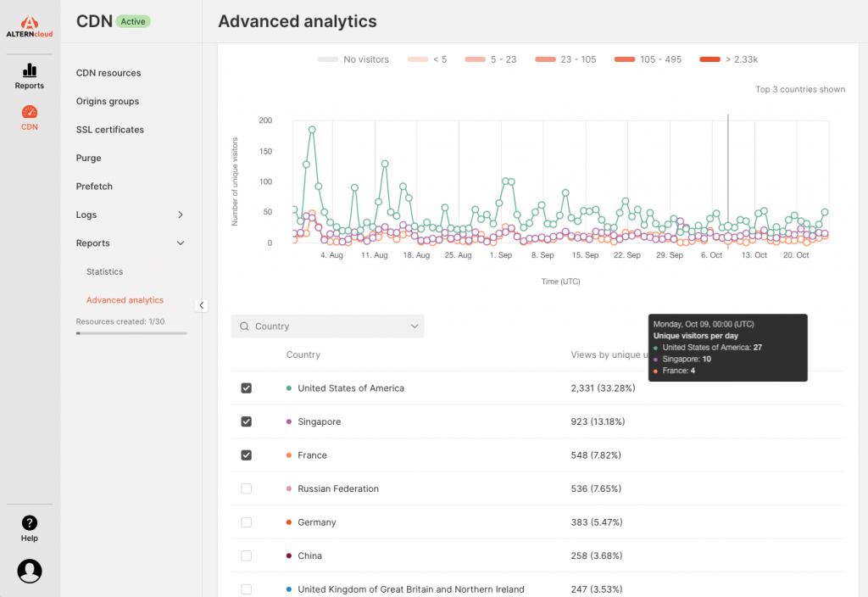
Task: Click the search magnifier in Country field
Action: (x=244, y=326)
